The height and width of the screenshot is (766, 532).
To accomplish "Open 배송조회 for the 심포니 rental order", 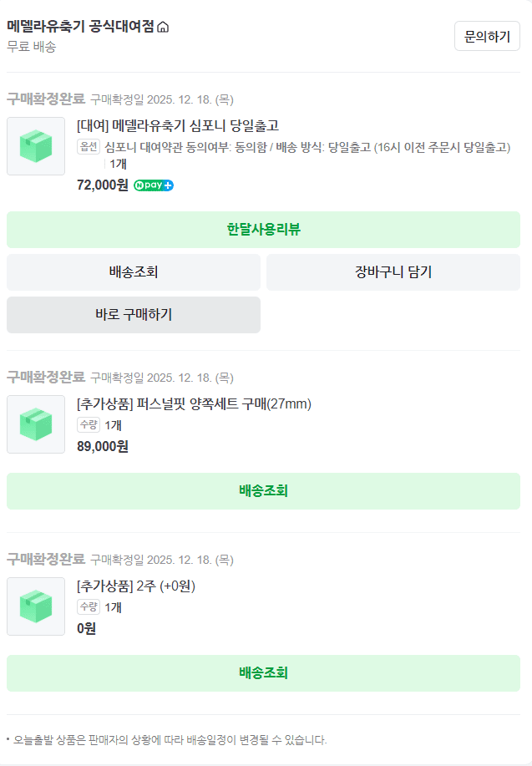I will click(133, 272).
